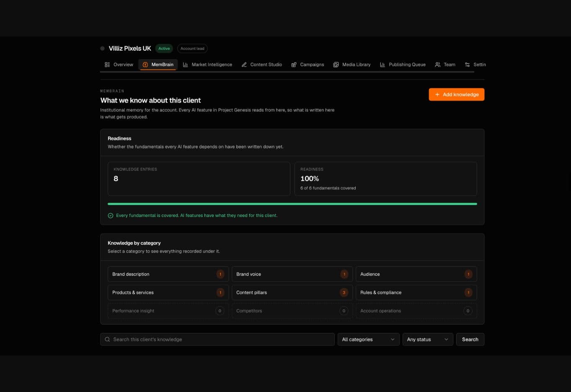Select the Account operations category
571x392 pixels.
[416, 311]
